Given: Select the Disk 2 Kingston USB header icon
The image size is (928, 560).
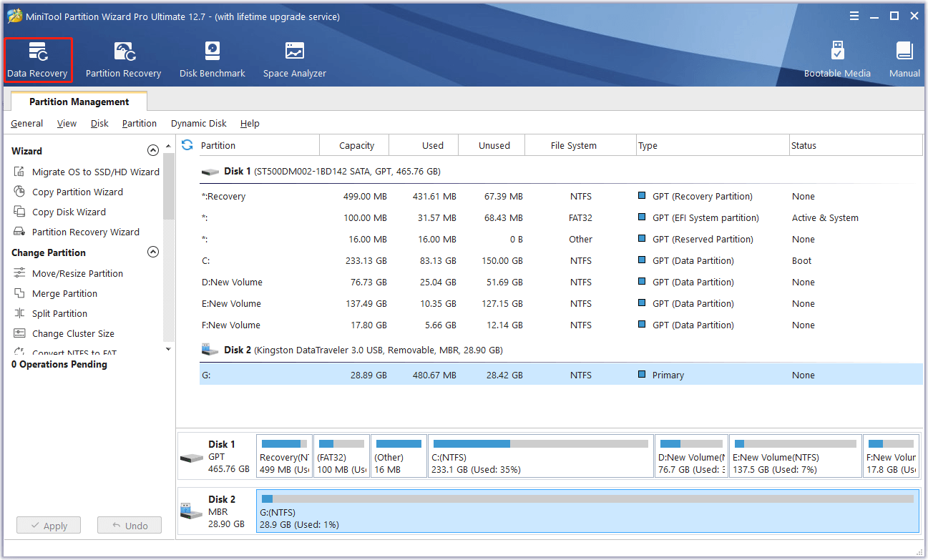Looking at the screenshot, I should (x=210, y=350).
